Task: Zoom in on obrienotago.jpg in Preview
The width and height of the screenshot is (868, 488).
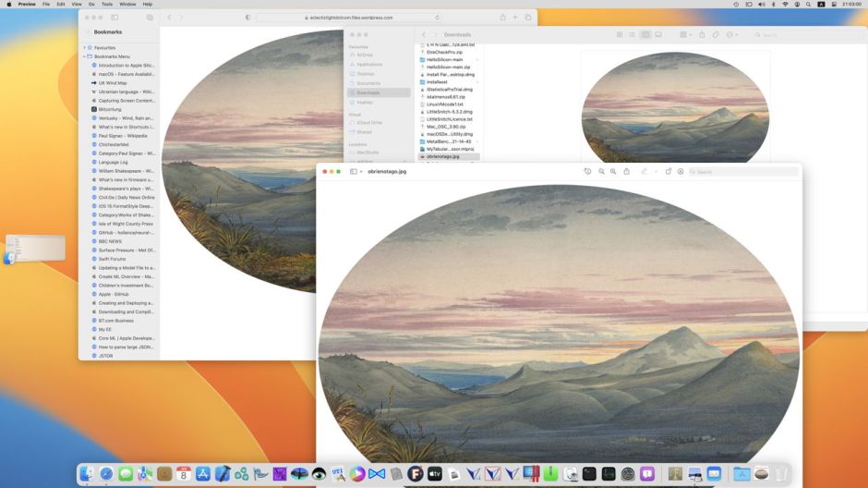Action: [x=613, y=172]
